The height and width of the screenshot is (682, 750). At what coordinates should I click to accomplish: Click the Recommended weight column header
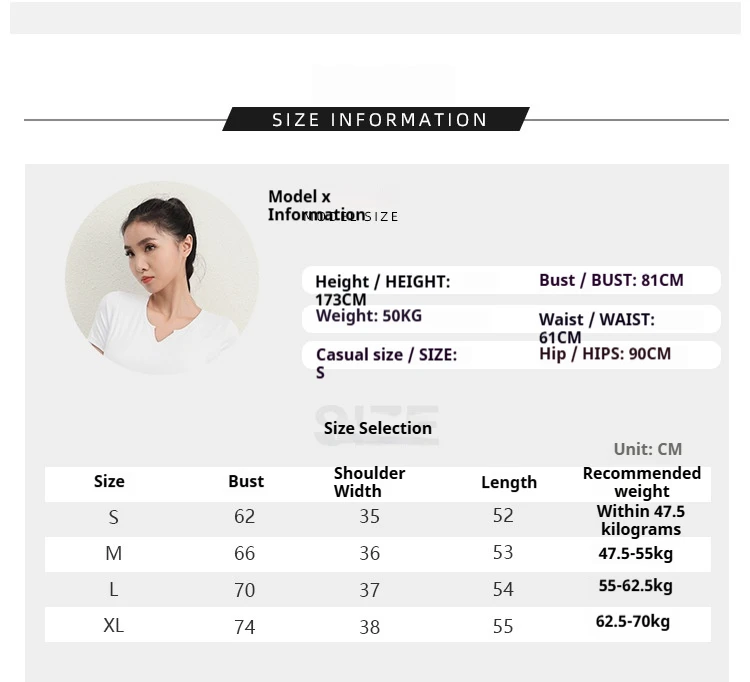(x=642, y=482)
